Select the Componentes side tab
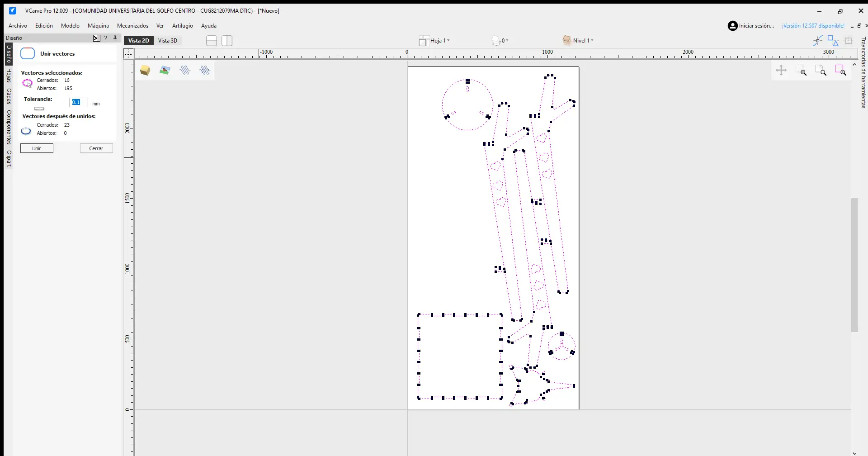Viewport: 868px width, 456px height. [x=9, y=127]
